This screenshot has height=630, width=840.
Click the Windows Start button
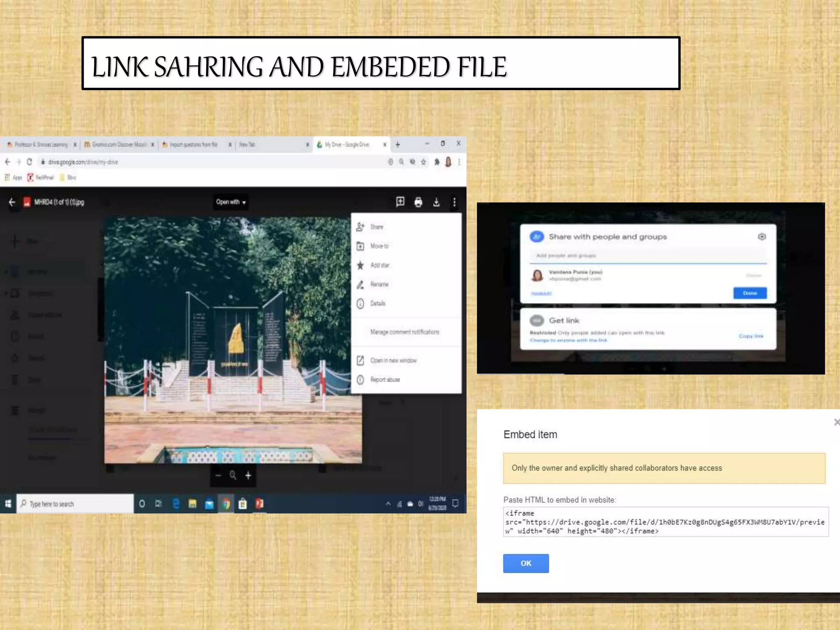pos(8,504)
